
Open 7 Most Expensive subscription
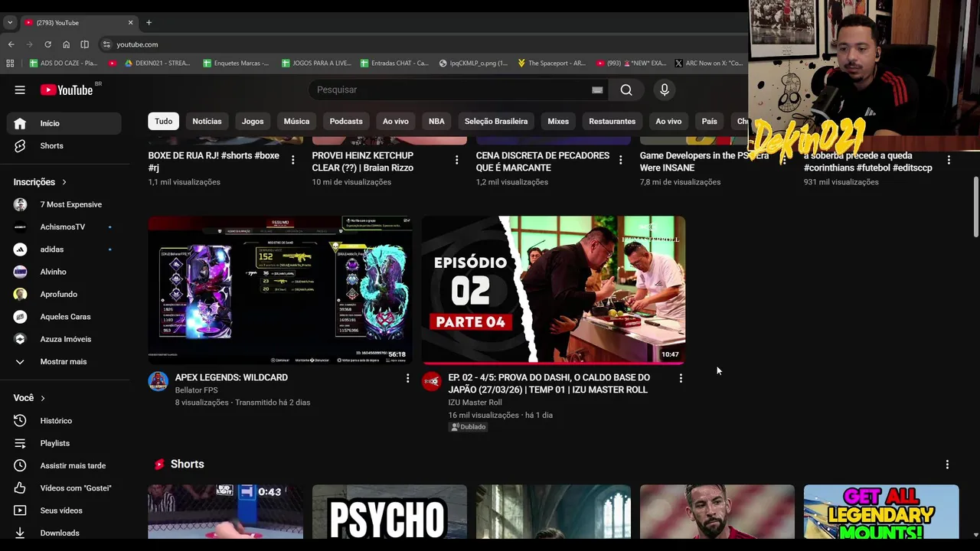point(64,204)
